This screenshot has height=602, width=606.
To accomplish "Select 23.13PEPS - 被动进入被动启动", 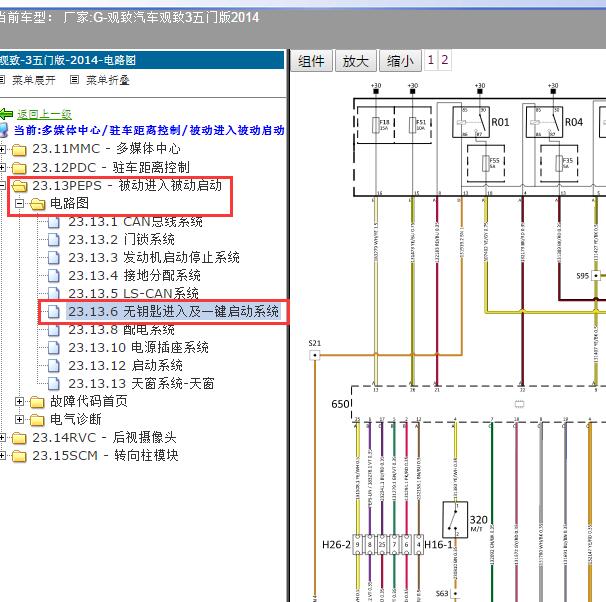I will pos(127,185).
